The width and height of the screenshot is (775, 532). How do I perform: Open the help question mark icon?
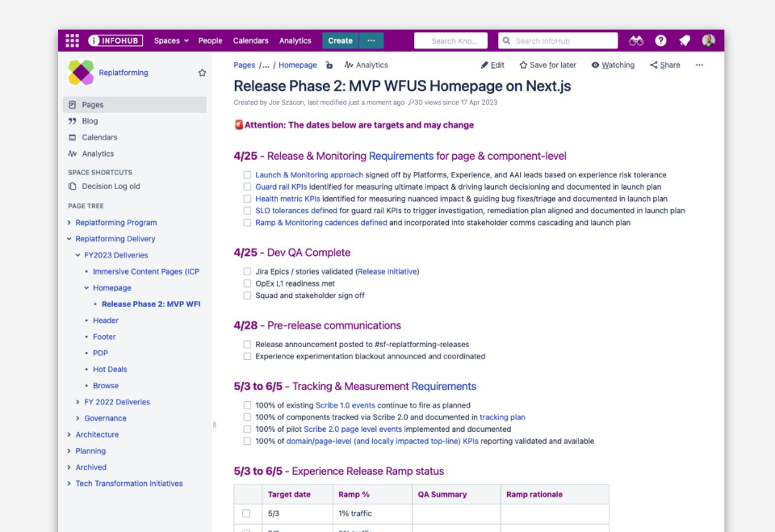point(660,40)
